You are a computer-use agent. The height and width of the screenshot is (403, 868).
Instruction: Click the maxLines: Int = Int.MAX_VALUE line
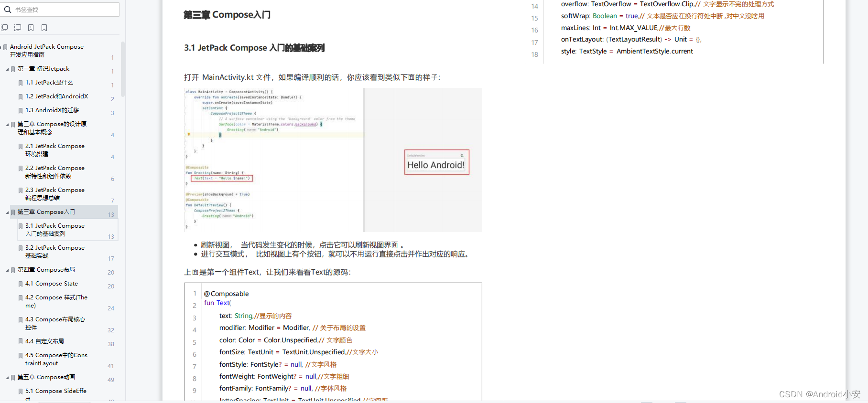coord(626,28)
